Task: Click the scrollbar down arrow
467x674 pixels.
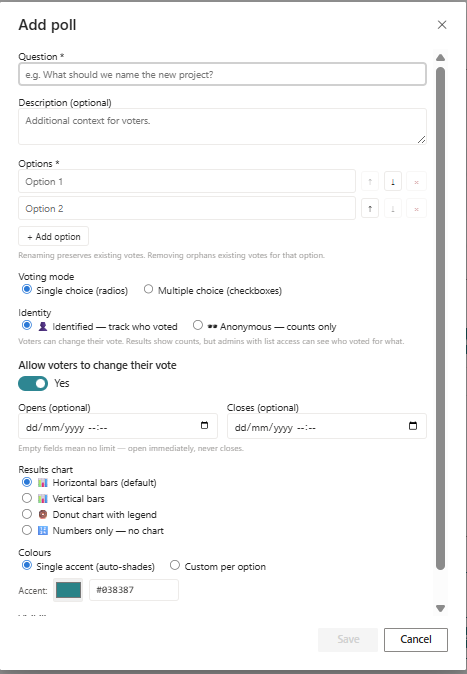Action: tap(440, 608)
